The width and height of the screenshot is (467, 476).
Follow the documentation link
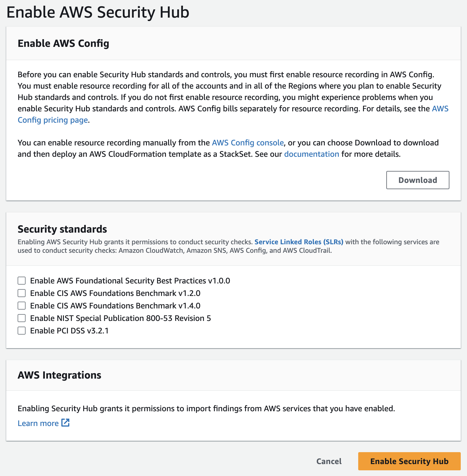pyautogui.click(x=311, y=154)
